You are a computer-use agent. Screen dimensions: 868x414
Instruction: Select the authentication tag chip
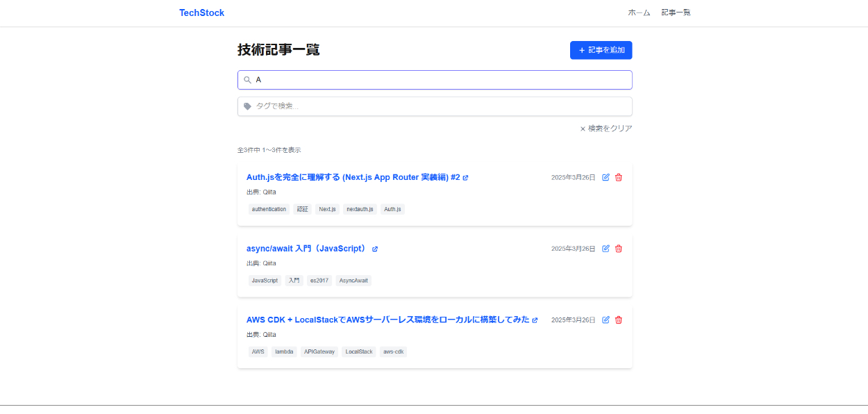269,209
